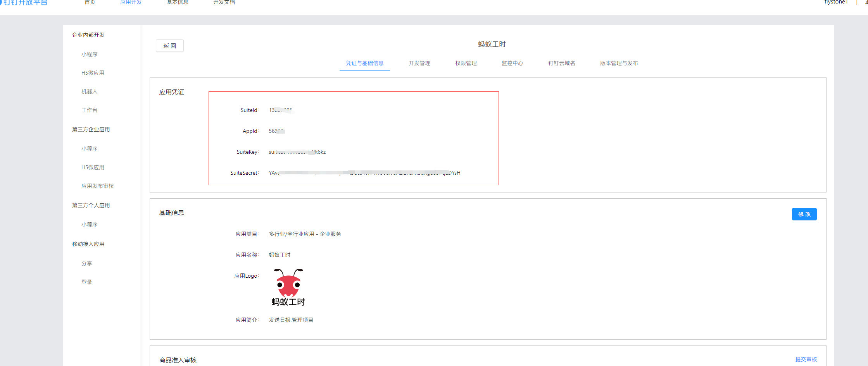Click the 钉钉开放平台 logo
868x366 pixels.
point(24,3)
